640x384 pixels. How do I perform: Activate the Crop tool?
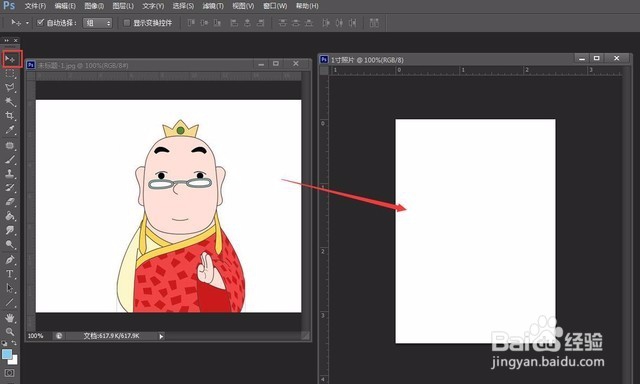click(10, 115)
